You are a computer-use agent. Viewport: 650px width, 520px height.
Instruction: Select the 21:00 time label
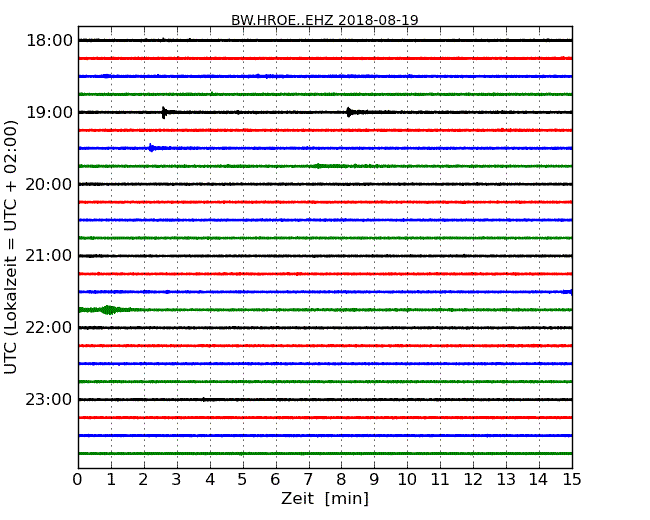pyautogui.click(x=49, y=256)
